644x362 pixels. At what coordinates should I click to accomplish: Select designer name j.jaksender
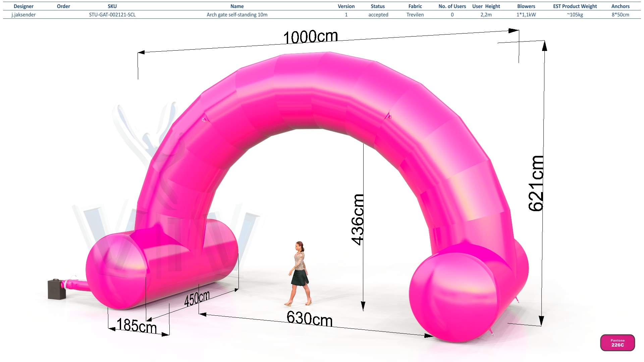[23, 15]
